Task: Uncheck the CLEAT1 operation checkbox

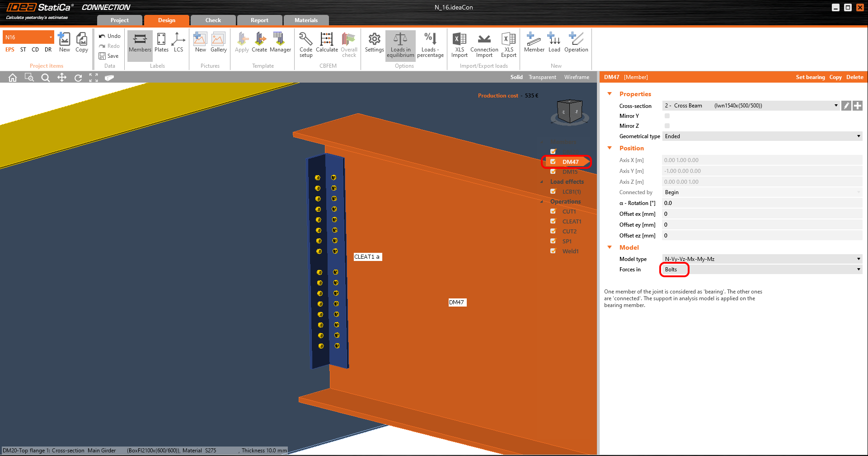Action: click(x=553, y=221)
